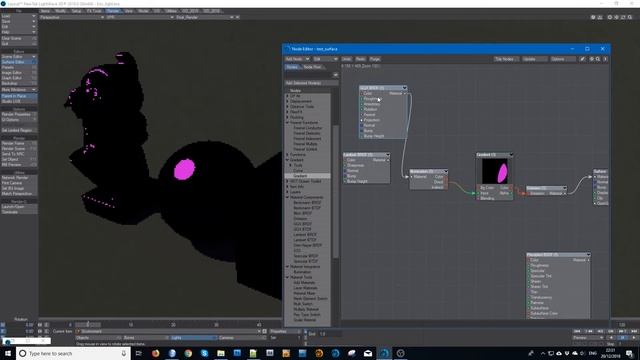The height and width of the screenshot is (360, 640).
Task: Switch to the Modify menu tab
Action: click(60, 11)
